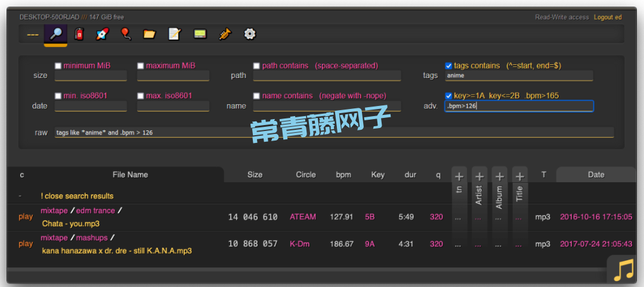Screen dimensions: 644x287
Task: Open music player with note icon
Action: click(624, 271)
